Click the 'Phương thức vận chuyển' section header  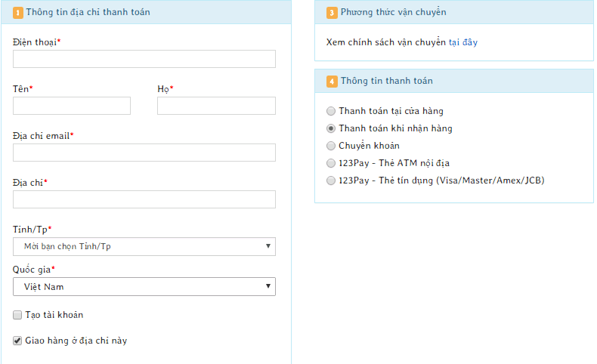[x=393, y=13]
